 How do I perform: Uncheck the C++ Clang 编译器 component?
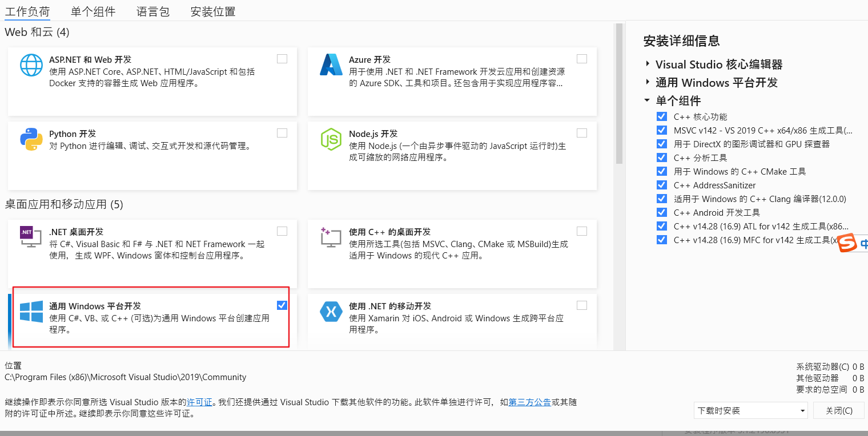coord(662,199)
